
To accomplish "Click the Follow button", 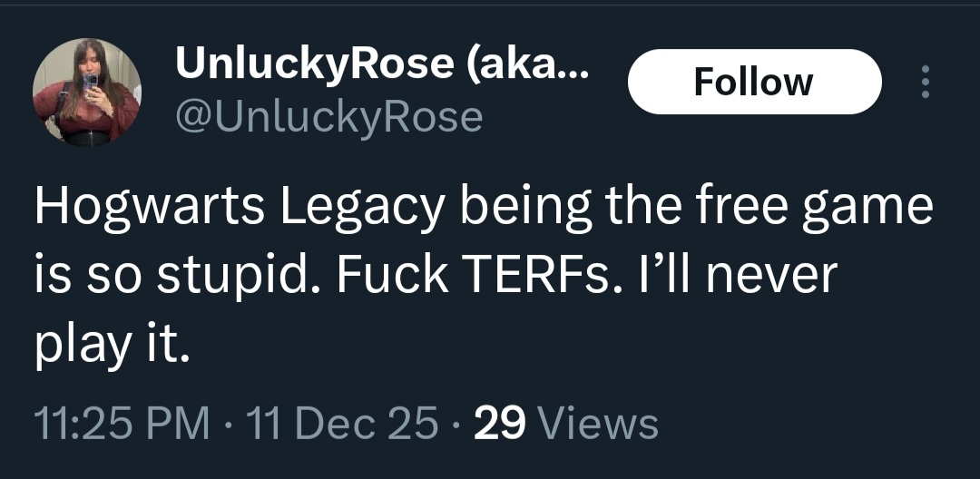I will coord(754,82).
